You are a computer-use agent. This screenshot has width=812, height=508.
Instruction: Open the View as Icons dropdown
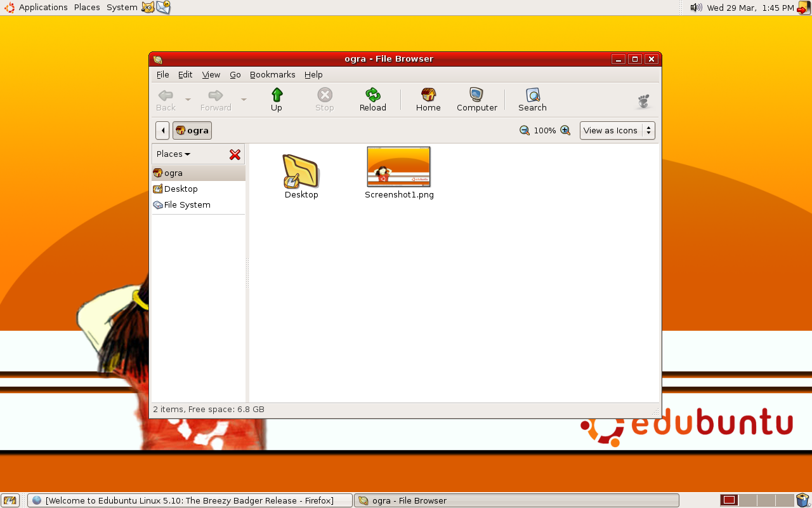[x=617, y=130]
